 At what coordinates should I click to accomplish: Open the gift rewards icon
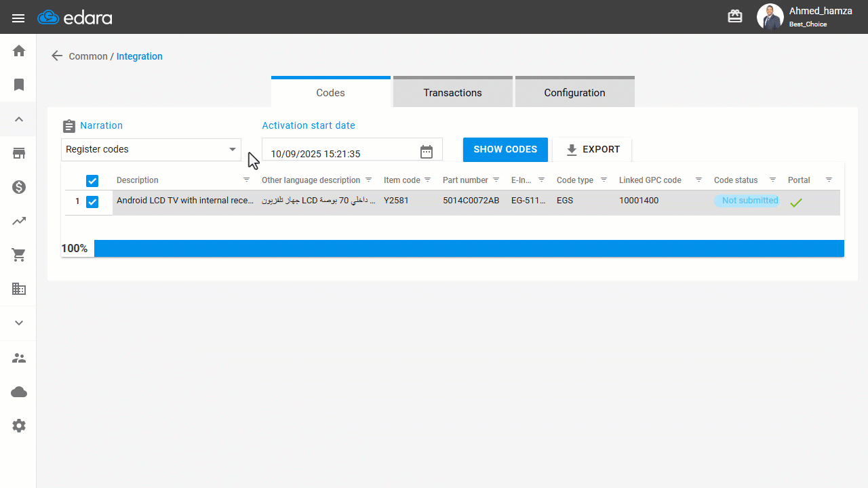tap(735, 16)
